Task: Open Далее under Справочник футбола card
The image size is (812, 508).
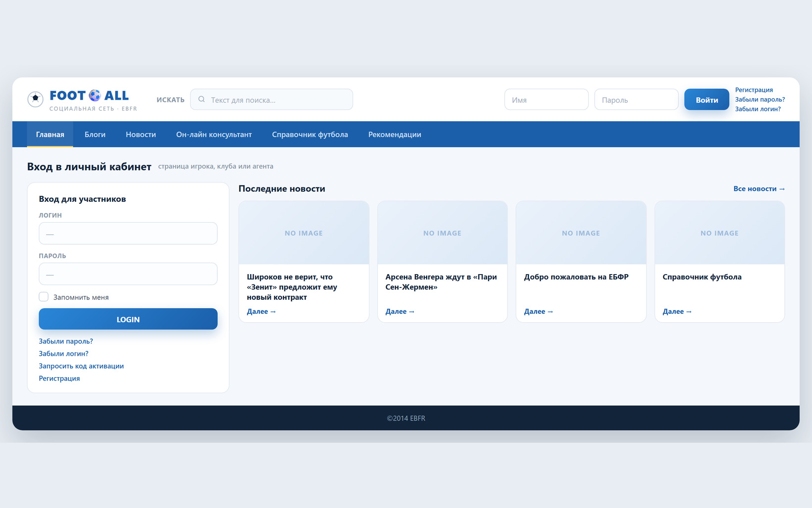Action: [677, 311]
